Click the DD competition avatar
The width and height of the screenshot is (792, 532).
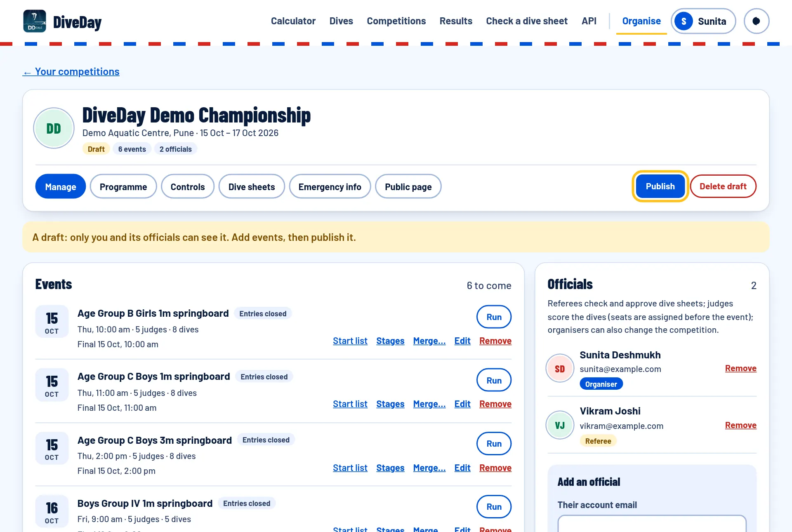(x=54, y=128)
